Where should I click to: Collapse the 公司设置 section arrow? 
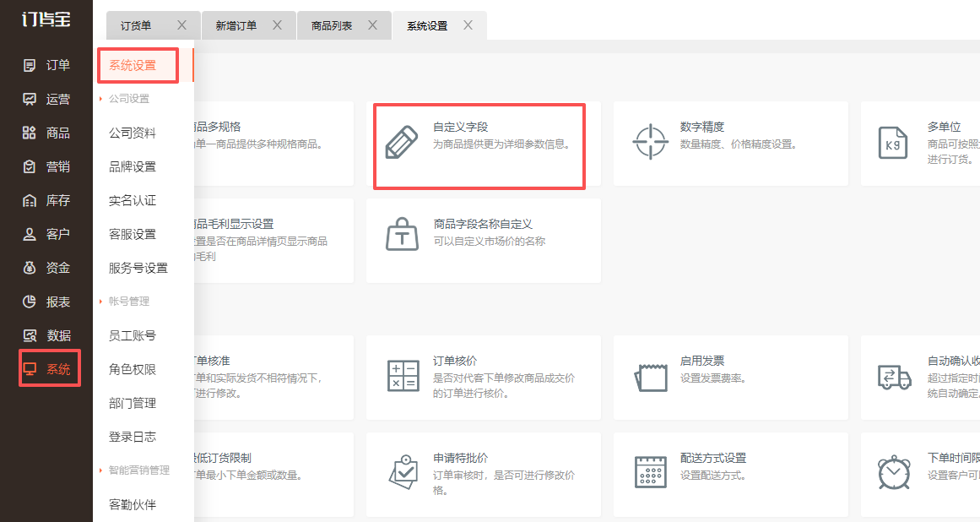coord(100,99)
